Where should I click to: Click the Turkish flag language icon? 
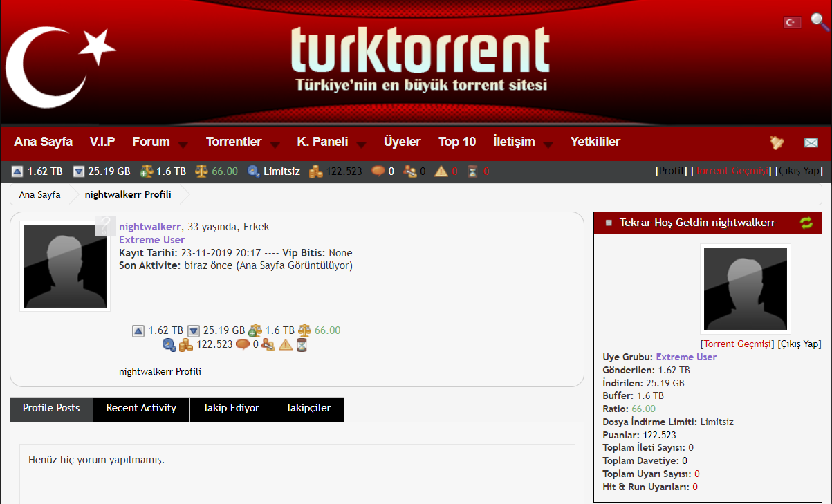point(792,23)
